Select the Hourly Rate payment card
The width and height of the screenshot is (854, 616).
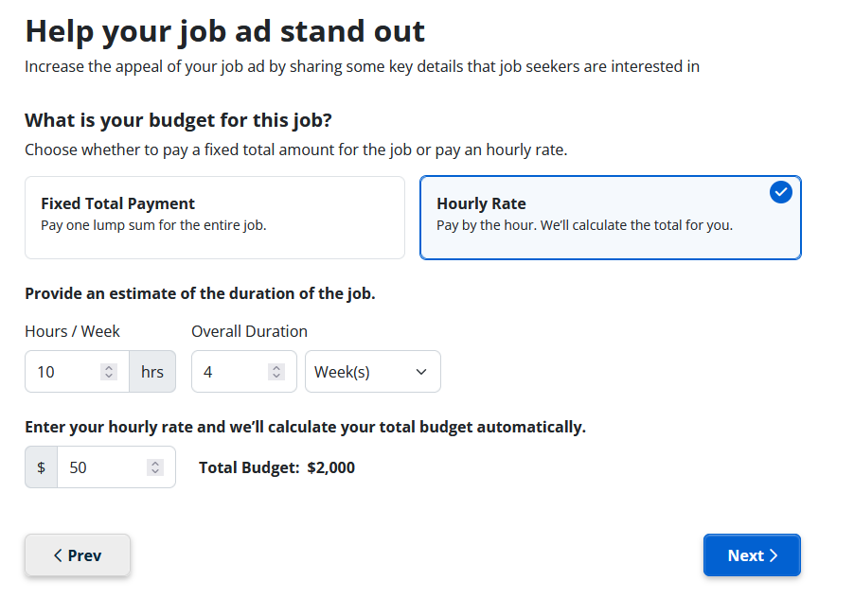(610, 217)
